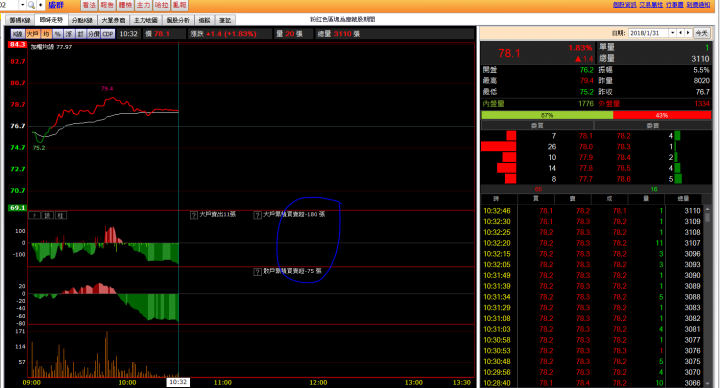Toggle the % display button

tap(57, 34)
